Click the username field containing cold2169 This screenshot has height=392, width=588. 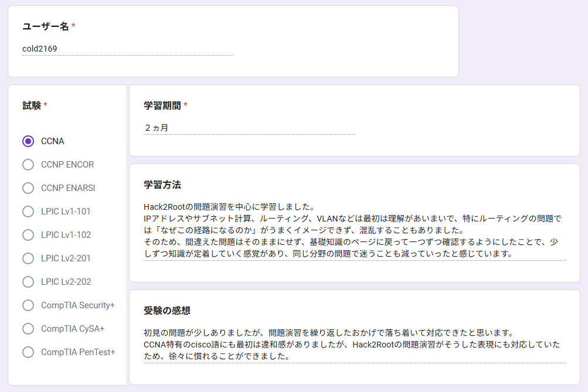coord(127,49)
